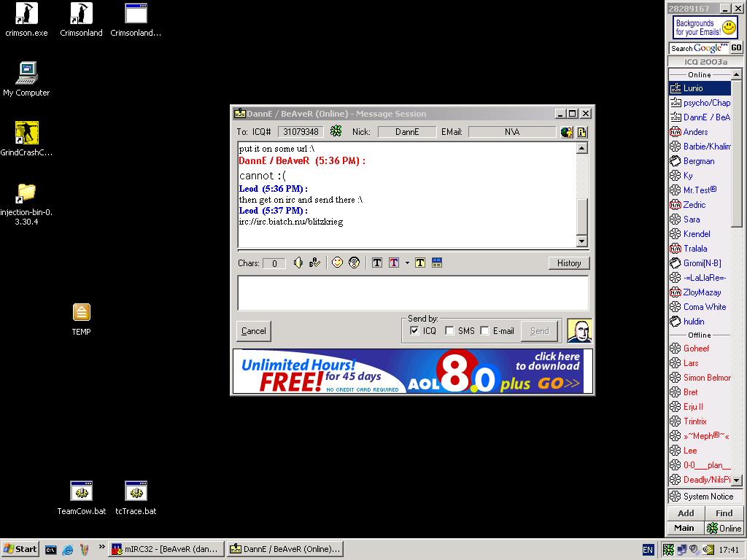
Task: Click the AOL 8.0 download banner
Action: click(x=413, y=371)
